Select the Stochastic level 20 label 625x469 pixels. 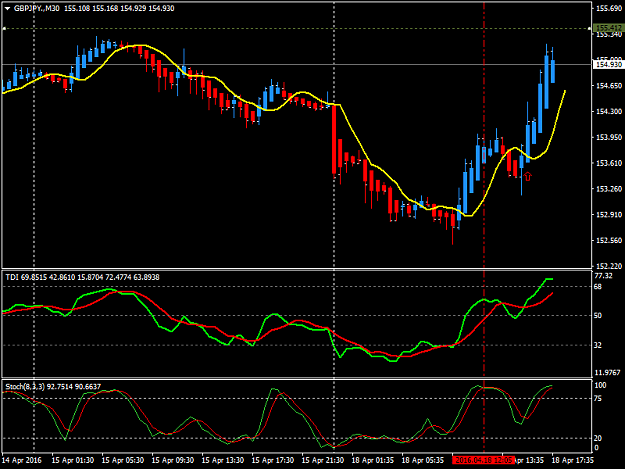598,438
